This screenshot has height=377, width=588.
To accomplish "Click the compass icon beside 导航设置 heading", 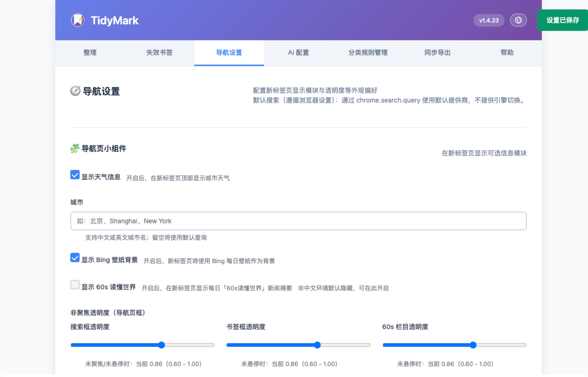I will click(x=75, y=91).
